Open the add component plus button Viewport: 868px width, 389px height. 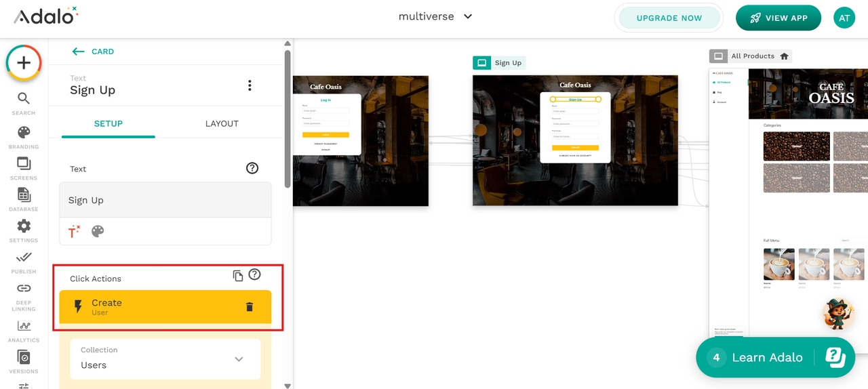pos(24,63)
